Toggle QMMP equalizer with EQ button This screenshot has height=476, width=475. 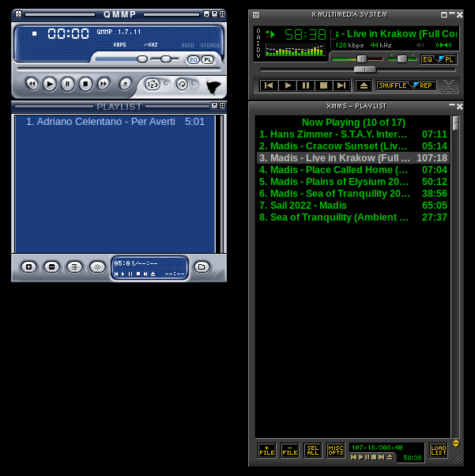pos(194,60)
